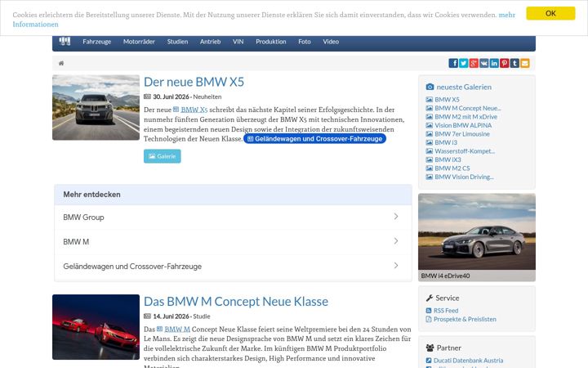Share on Tumblr icon
This screenshot has height=368, width=588.
pos(514,63)
